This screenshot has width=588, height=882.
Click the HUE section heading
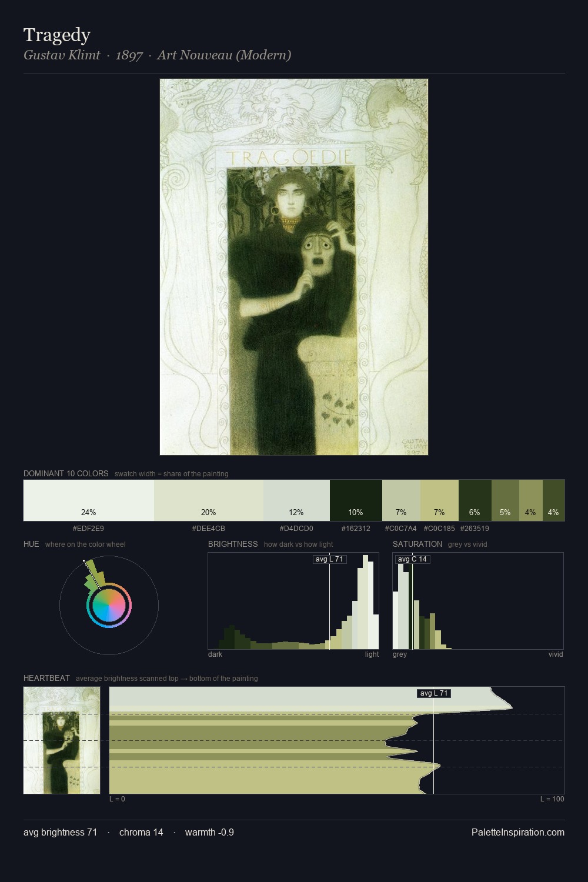31,544
